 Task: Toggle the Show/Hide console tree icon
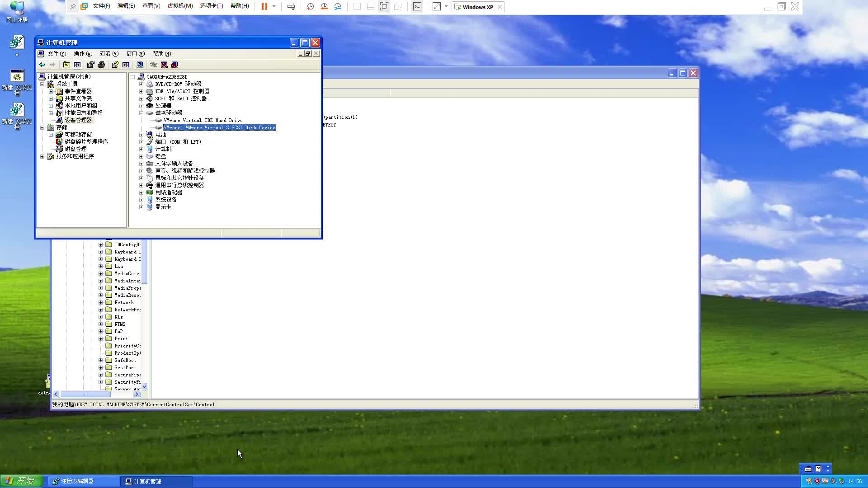77,65
